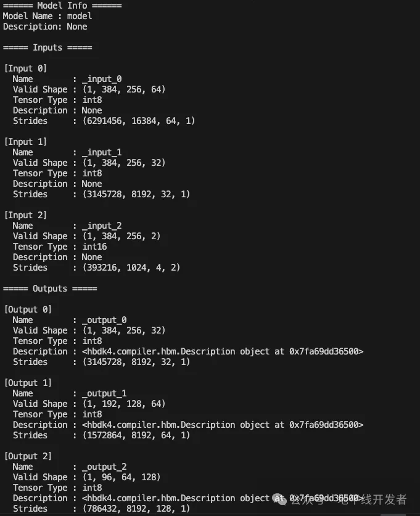Click the [Input 2] heading
This screenshot has height=516, width=420.
[25, 215]
